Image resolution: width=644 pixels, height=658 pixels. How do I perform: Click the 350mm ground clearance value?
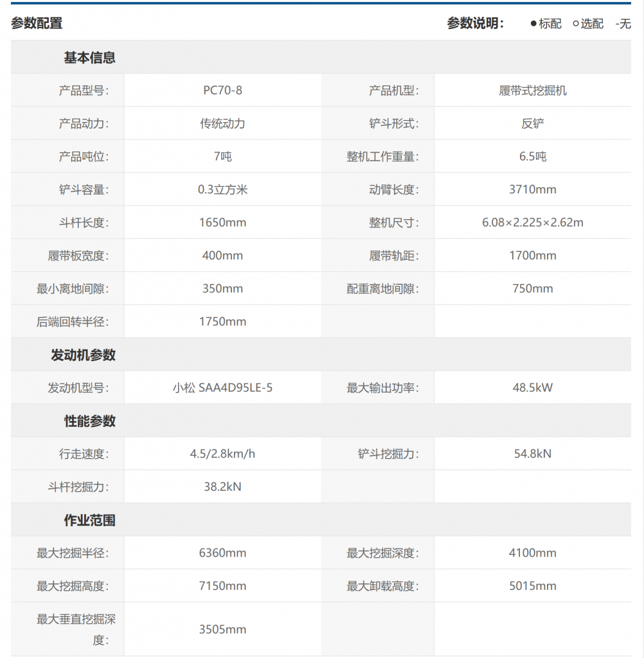(222, 289)
